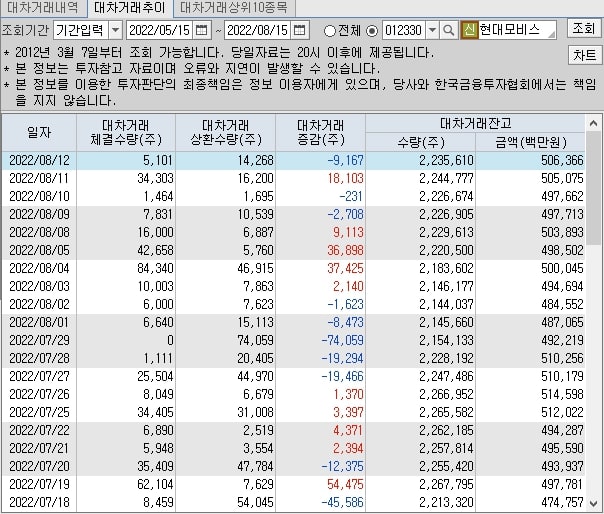Click the 대차거래잔고 group header
The width and height of the screenshot is (604, 514).
pyautogui.click(x=476, y=123)
